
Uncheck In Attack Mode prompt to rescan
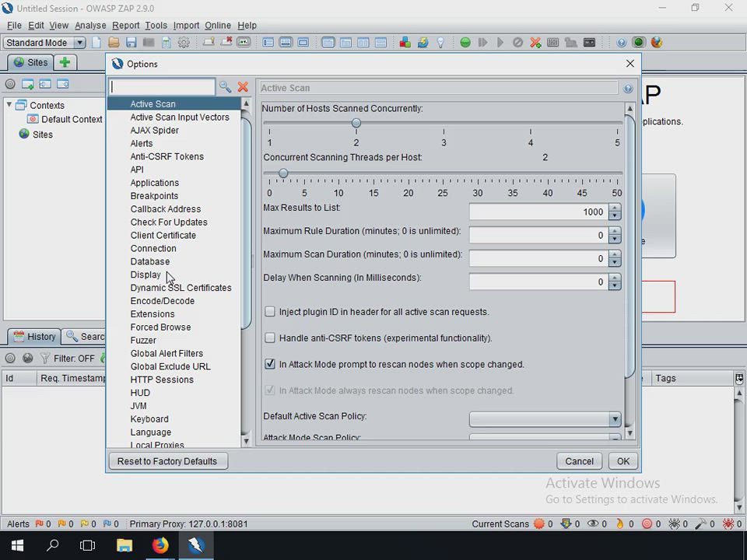tap(270, 364)
